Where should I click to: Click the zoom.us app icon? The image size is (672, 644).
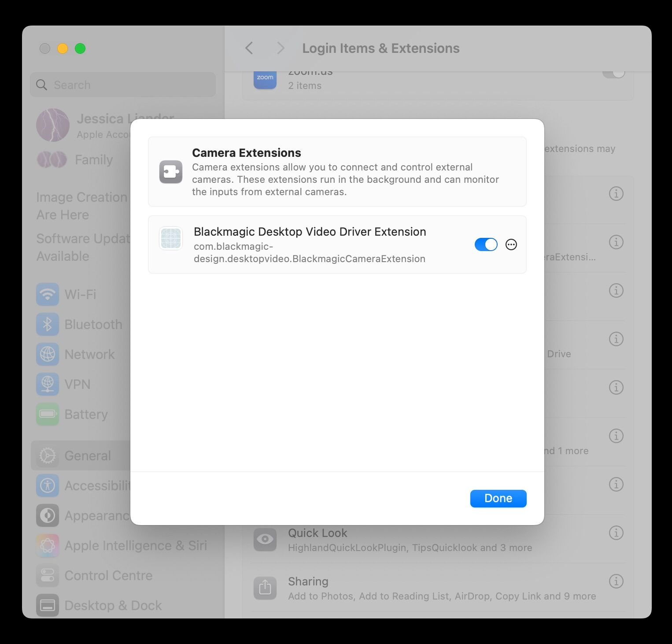pyautogui.click(x=265, y=79)
